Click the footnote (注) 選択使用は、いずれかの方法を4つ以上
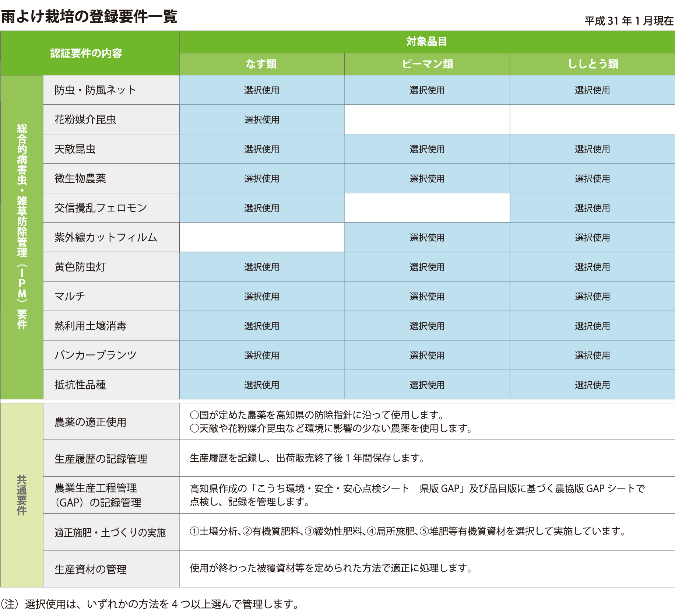The width and height of the screenshot is (675, 616). 150,604
